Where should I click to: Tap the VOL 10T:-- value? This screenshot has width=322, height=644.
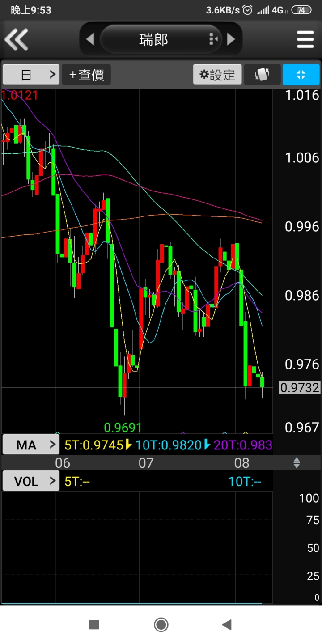click(x=245, y=481)
